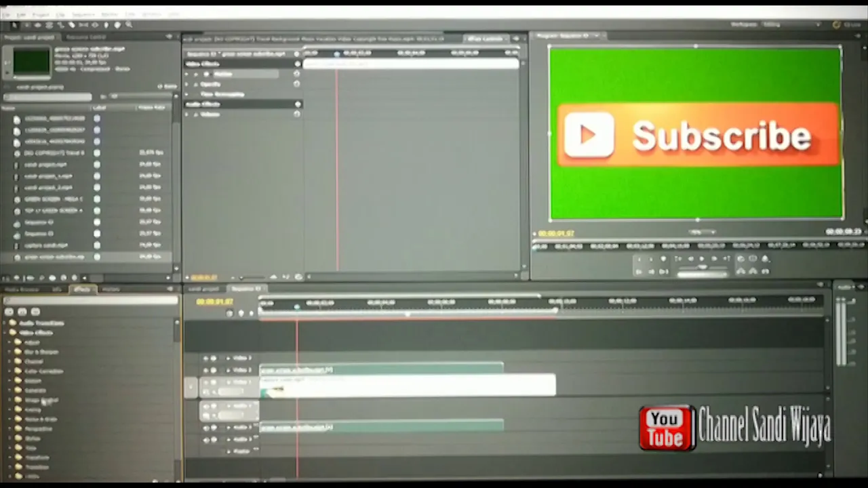Mute the Audio 3 track speaker toggle
This screenshot has height=488, width=868.
tap(205, 439)
